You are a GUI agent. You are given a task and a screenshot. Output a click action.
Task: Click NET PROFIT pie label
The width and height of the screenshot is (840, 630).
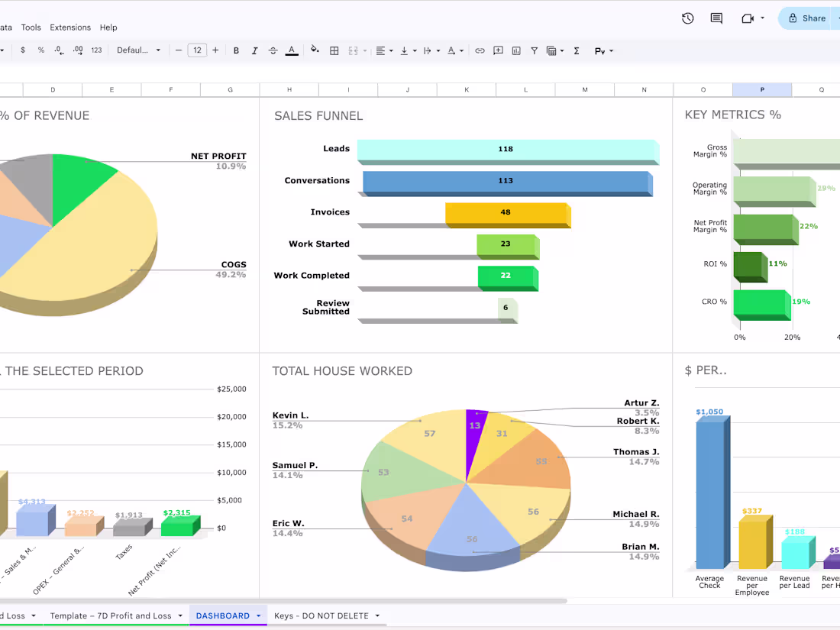point(218,156)
